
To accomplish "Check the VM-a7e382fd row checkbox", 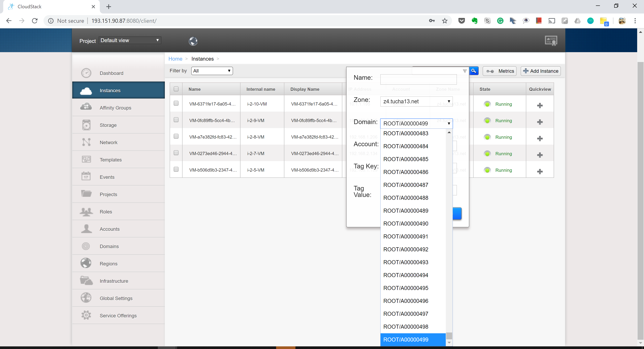I will [176, 136].
